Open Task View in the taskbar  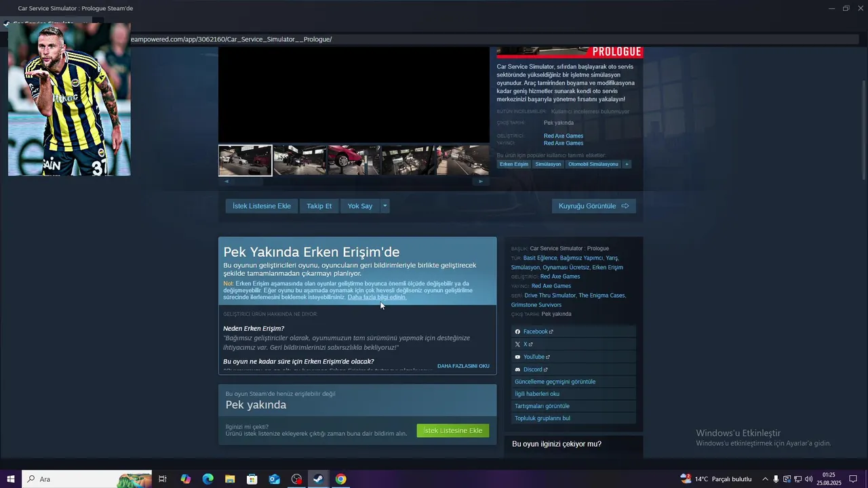(163, 479)
